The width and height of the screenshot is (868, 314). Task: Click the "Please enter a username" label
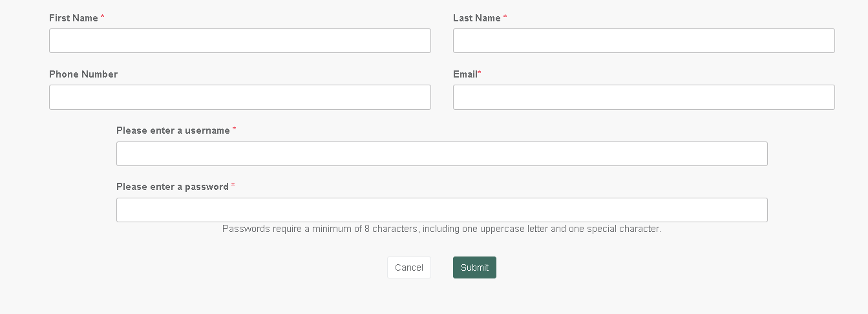point(173,131)
